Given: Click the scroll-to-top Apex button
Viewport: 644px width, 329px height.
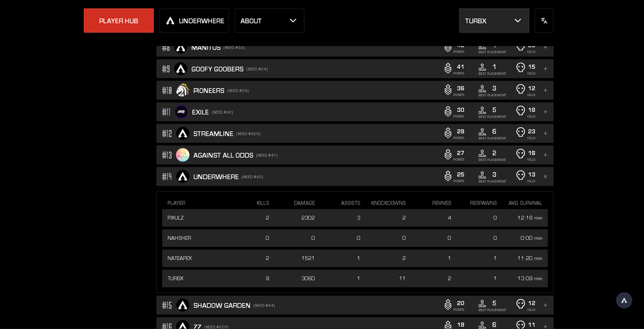Looking at the screenshot, I should 624,301.
